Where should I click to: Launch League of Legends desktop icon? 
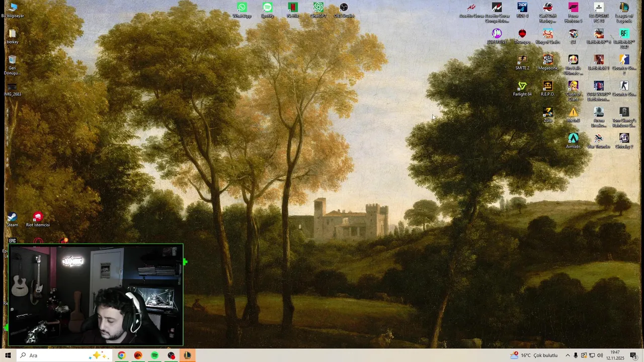(624, 13)
